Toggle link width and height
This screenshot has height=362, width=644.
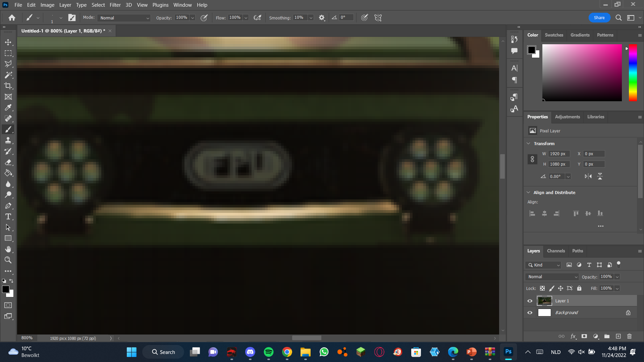coord(532,159)
